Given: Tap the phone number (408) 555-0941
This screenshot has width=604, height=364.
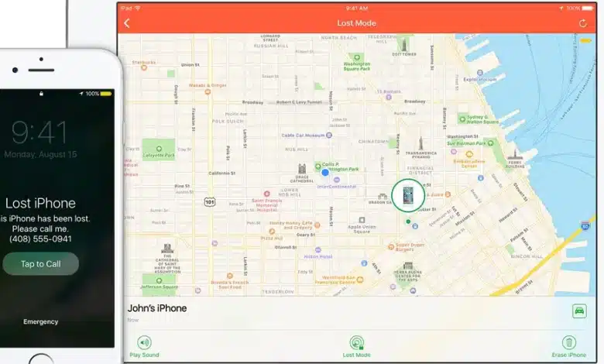Looking at the screenshot, I should pyautogui.click(x=40, y=239).
